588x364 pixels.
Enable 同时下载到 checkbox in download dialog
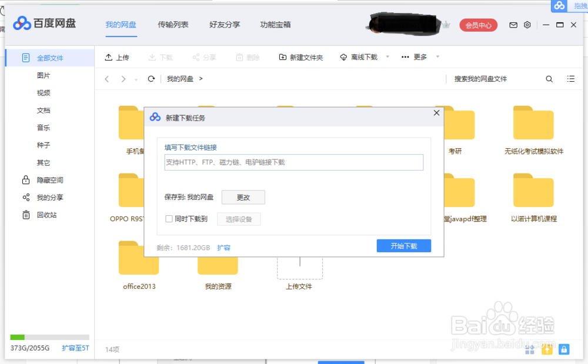(x=168, y=218)
